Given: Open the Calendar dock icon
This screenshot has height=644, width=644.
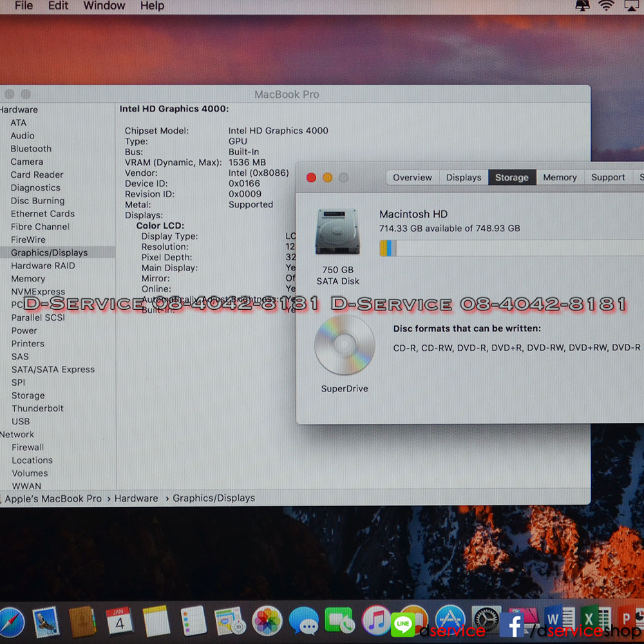Looking at the screenshot, I should (x=119, y=621).
